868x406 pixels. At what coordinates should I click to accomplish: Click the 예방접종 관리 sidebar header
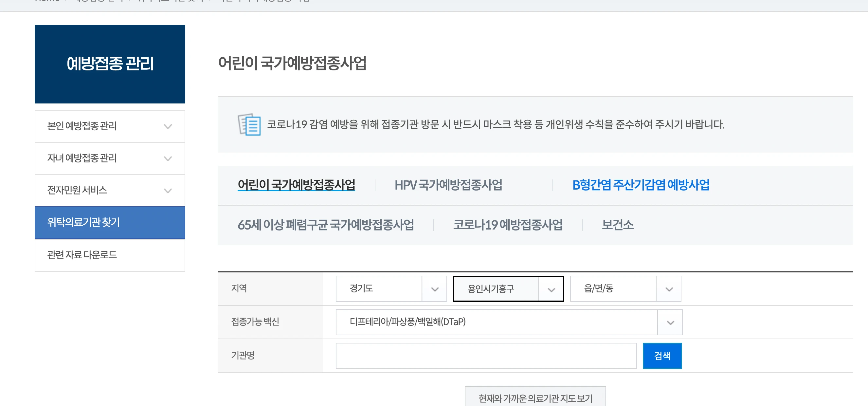tap(110, 64)
